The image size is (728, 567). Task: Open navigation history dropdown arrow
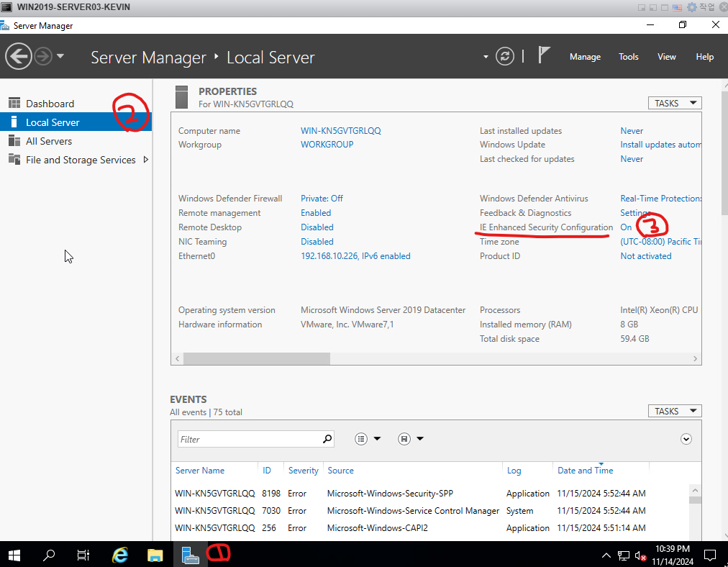coord(60,56)
